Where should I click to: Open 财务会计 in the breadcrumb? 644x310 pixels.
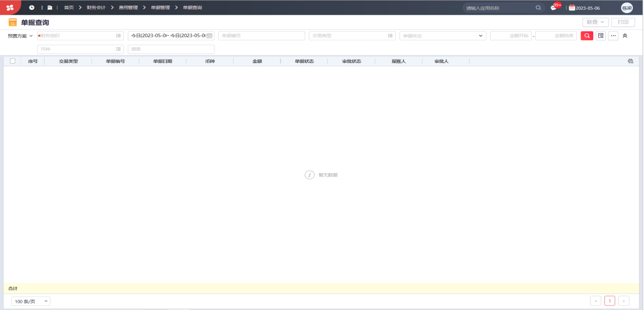[96, 8]
